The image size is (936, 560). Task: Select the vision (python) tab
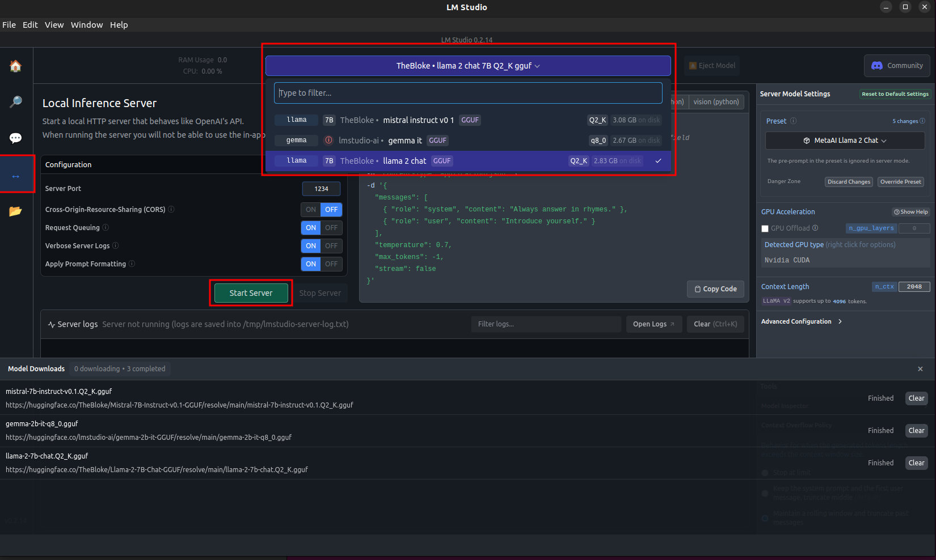(x=716, y=102)
